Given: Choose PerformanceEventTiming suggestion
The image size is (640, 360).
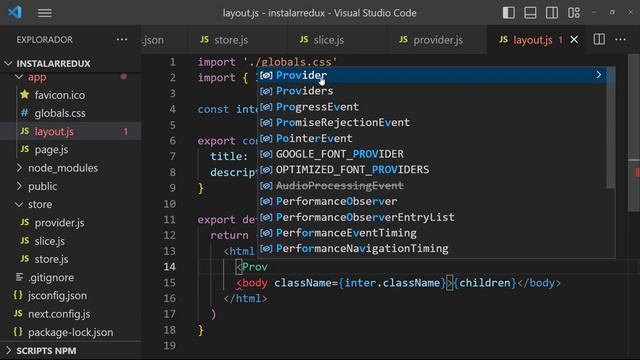Looking at the screenshot, I should [432, 233].
